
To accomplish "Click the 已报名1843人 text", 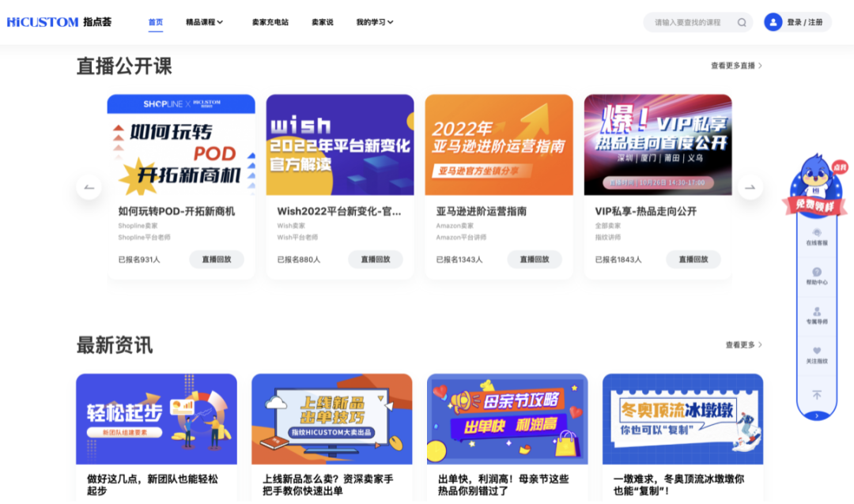I will point(618,260).
